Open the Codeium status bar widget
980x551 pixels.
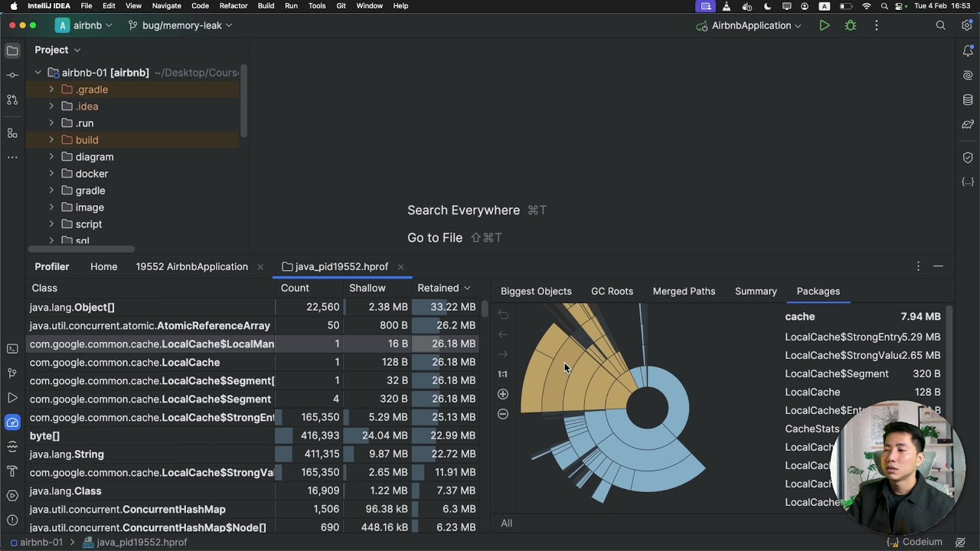click(x=914, y=542)
